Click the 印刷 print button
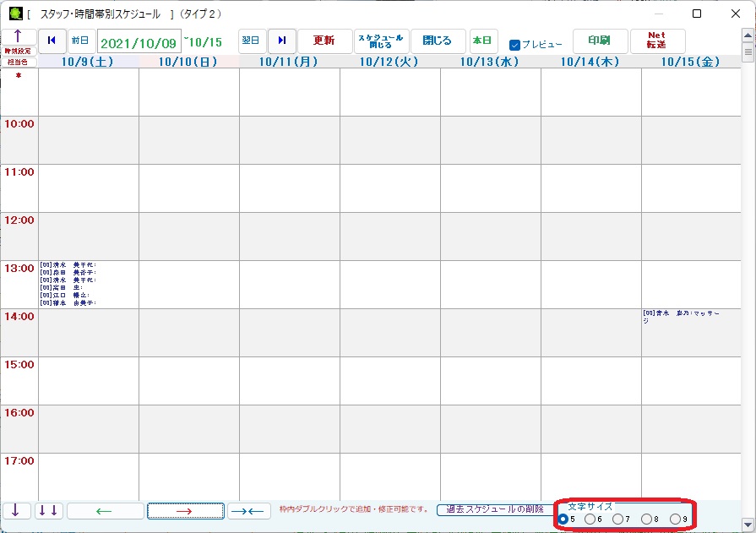Screen dimensions: 756x533 click(x=601, y=41)
